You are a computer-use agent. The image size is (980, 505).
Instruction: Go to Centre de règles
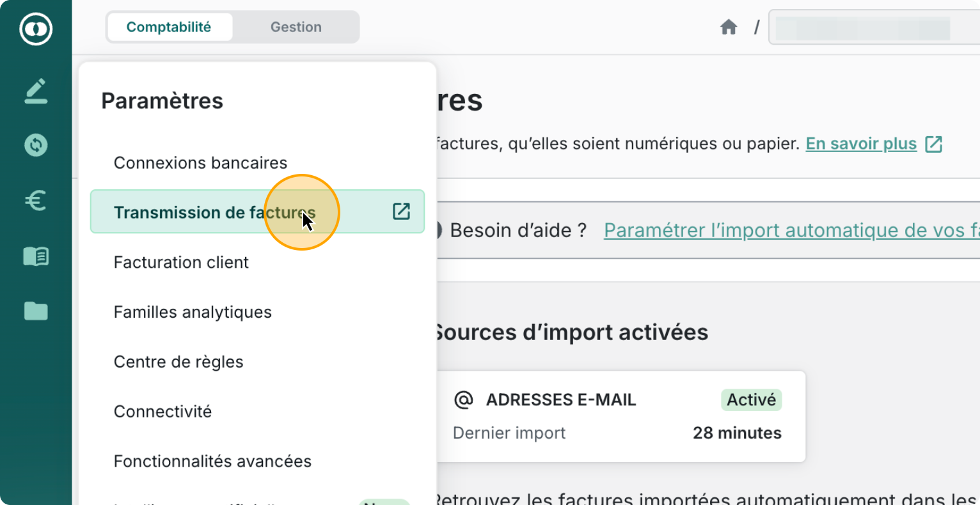tap(178, 362)
